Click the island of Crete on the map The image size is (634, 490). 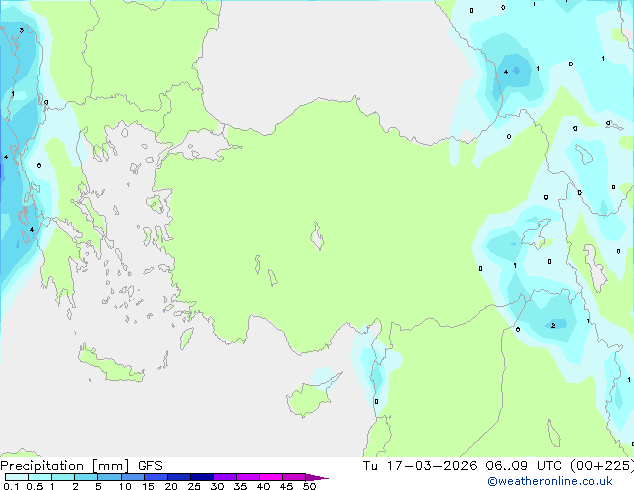click(110, 365)
